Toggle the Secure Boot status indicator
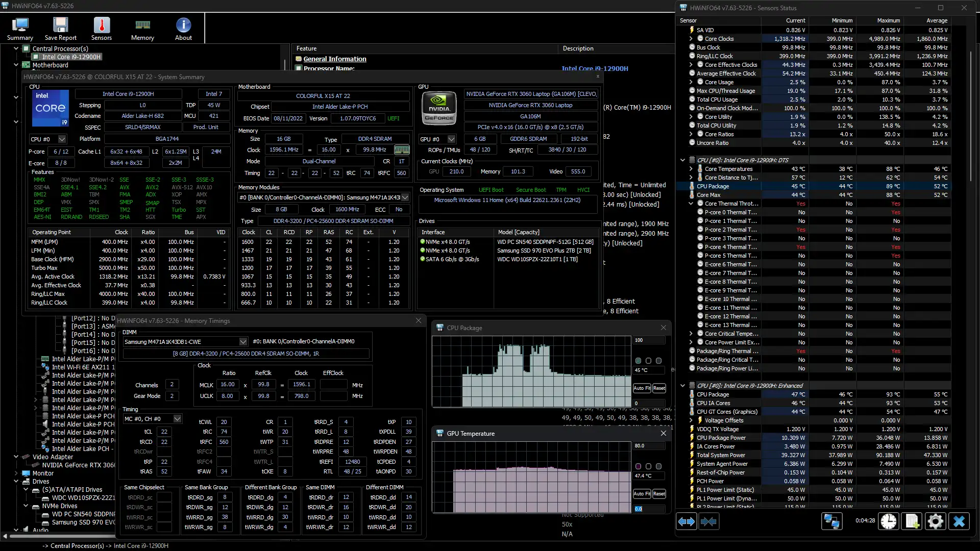 (531, 190)
